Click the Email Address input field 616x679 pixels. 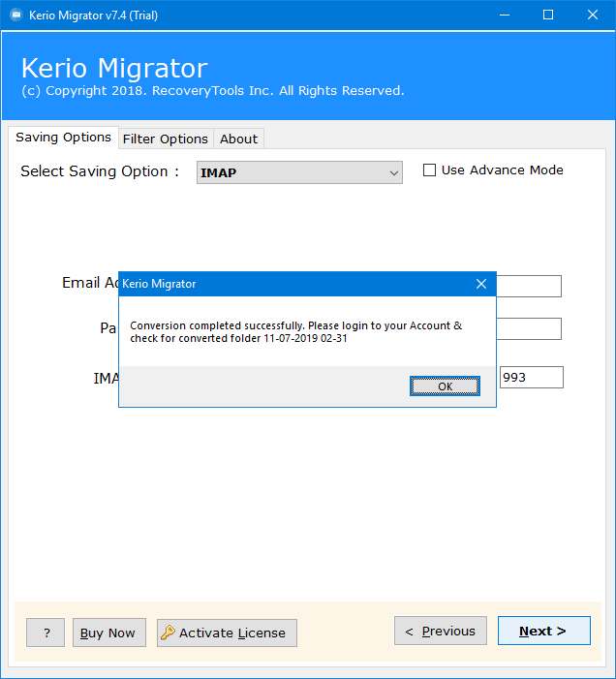pyautogui.click(x=529, y=287)
